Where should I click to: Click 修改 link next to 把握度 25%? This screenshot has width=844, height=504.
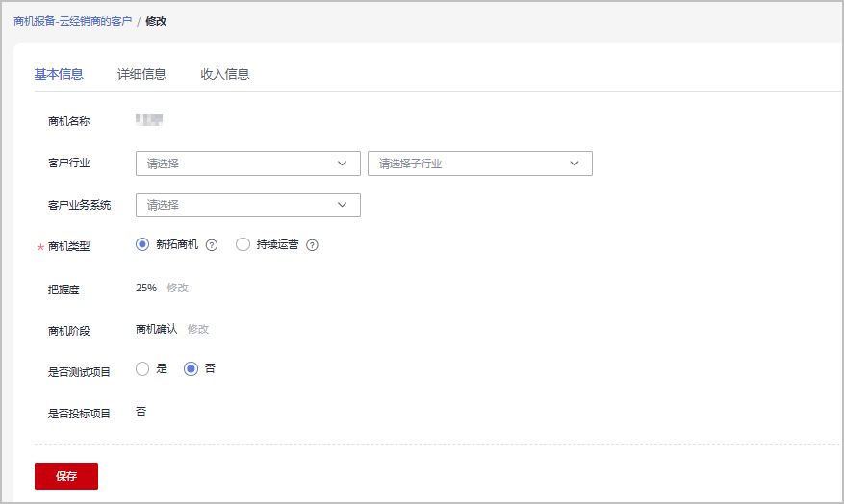178,288
